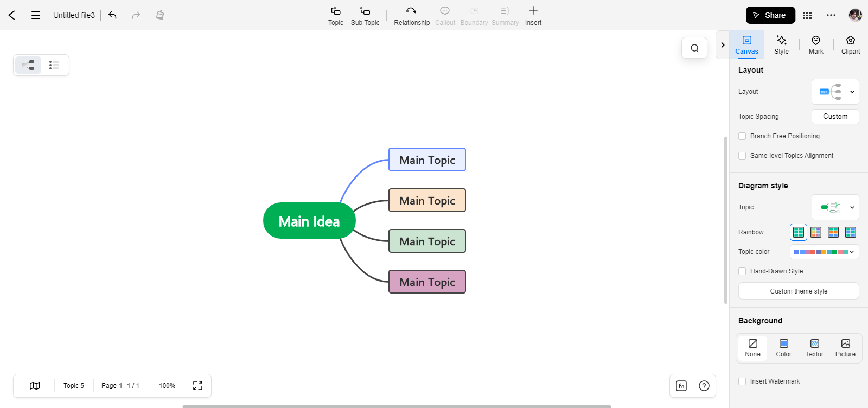Collapse the right side panel
This screenshot has height=408, width=868.
point(723,45)
